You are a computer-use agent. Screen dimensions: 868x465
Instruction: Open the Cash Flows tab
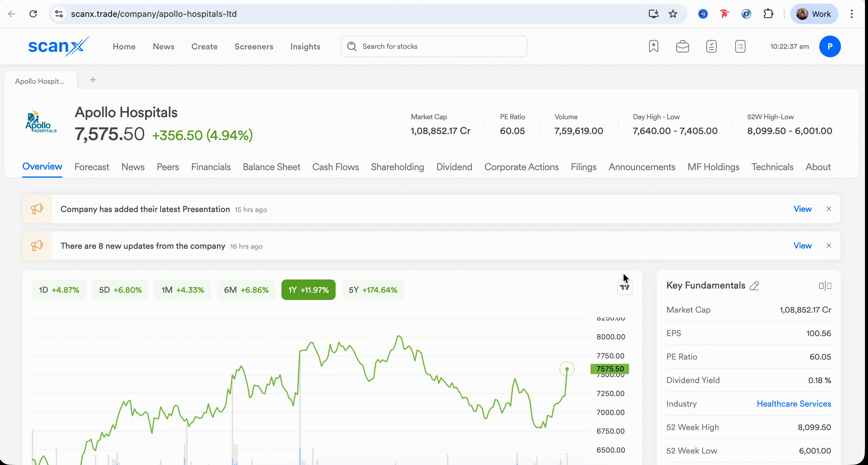(336, 167)
